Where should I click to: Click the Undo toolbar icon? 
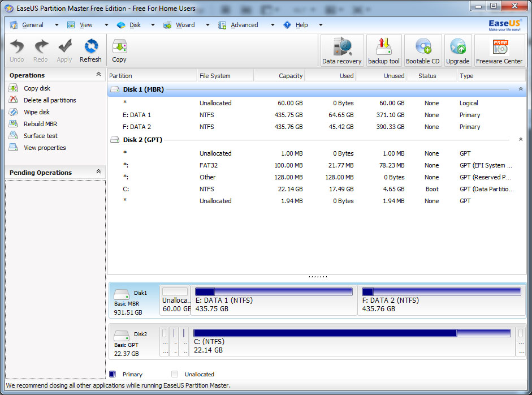(16, 46)
